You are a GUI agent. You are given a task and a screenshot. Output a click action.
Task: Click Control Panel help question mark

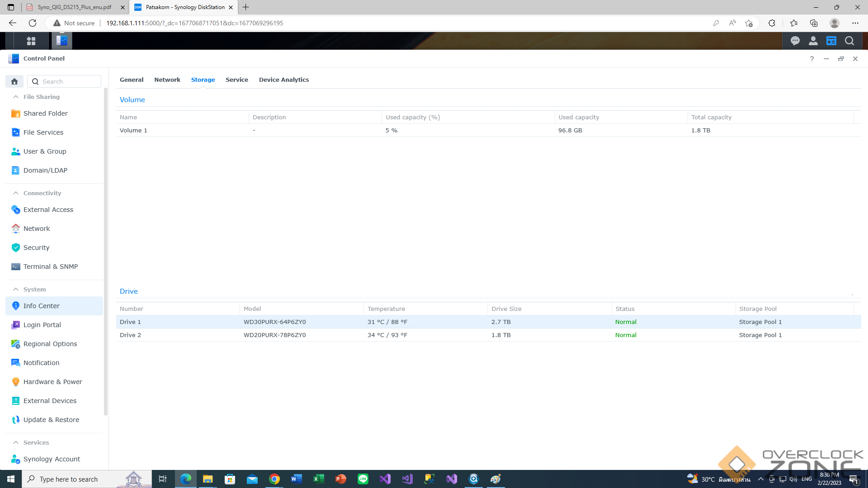click(812, 59)
